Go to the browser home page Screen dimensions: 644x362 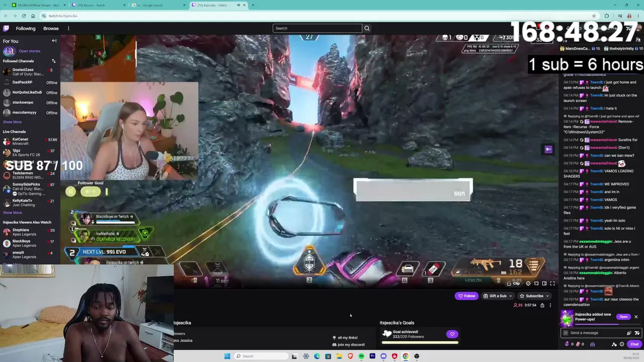[33, 16]
